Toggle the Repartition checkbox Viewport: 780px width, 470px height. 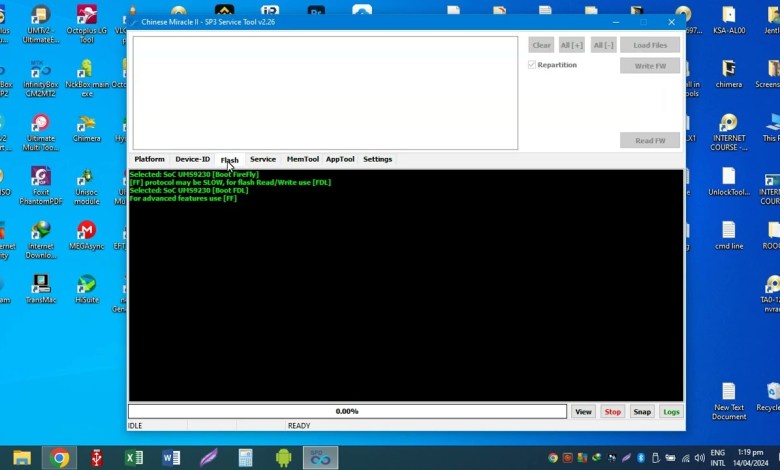point(532,65)
